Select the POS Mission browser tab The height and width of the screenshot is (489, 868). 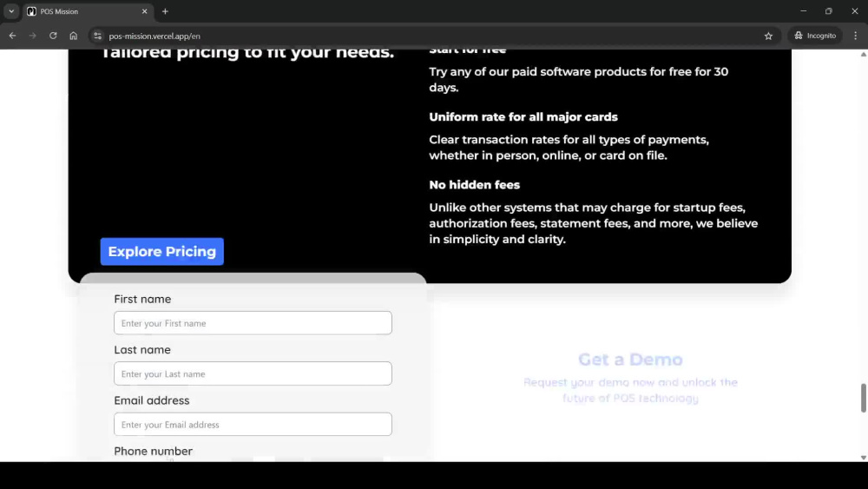[88, 11]
